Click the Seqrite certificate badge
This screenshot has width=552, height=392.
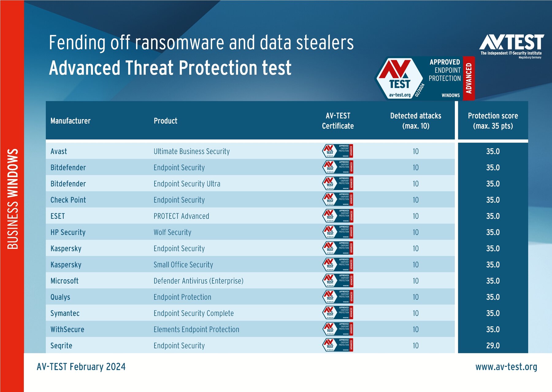click(337, 345)
